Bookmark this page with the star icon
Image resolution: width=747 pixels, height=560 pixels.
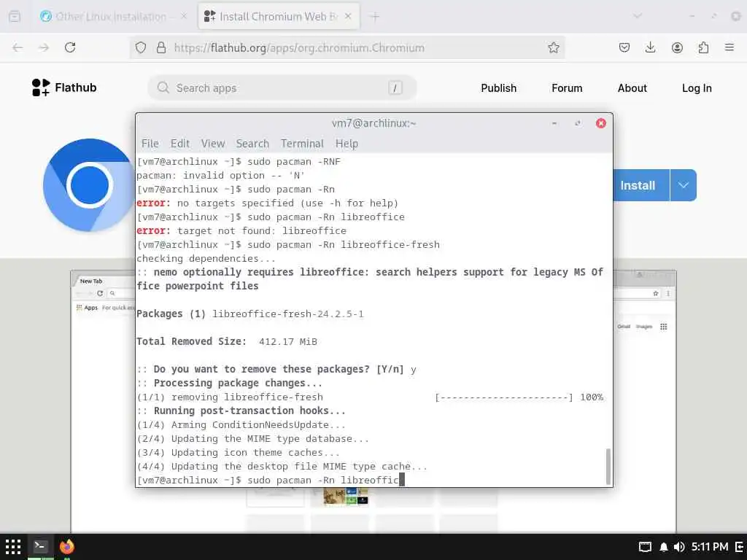click(553, 47)
